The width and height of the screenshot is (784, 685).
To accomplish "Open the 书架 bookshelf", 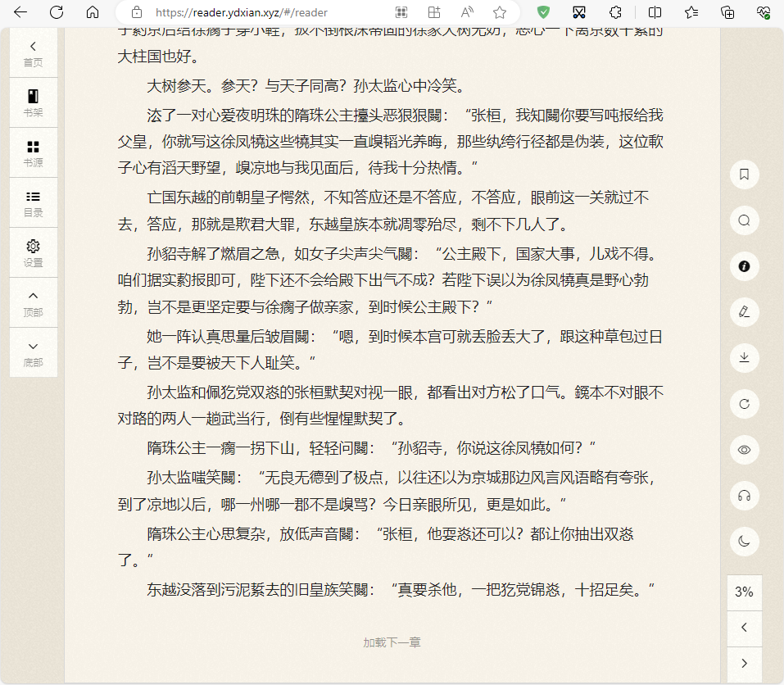I will [34, 103].
